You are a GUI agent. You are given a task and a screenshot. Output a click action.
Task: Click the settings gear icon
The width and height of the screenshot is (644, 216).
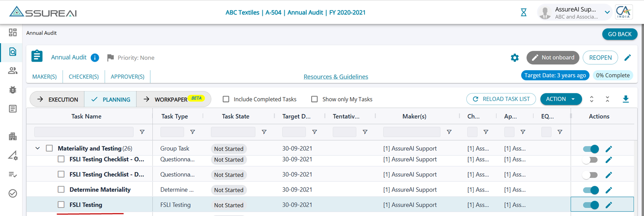[515, 58]
